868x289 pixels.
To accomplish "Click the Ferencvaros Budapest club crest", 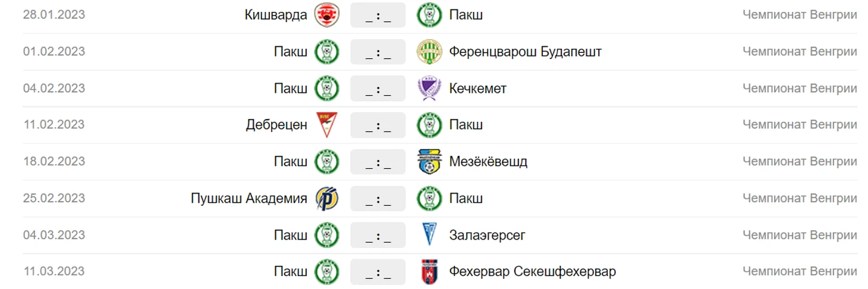I will (x=429, y=52).
